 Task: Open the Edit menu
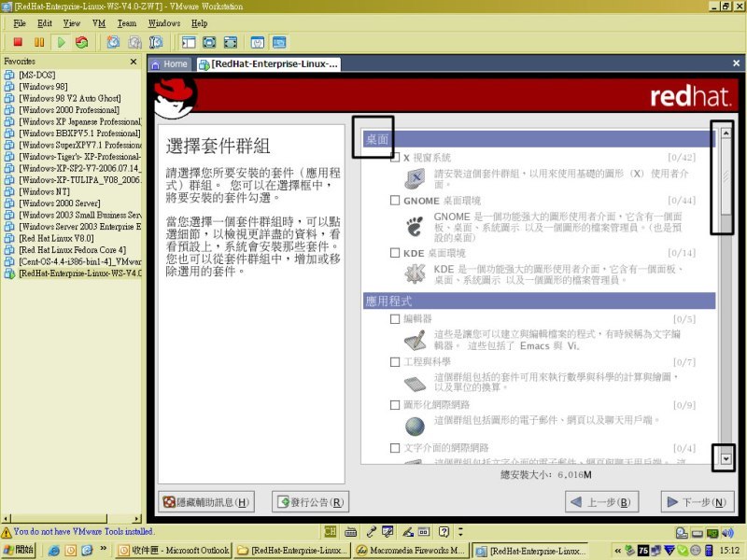pos(45,23)
